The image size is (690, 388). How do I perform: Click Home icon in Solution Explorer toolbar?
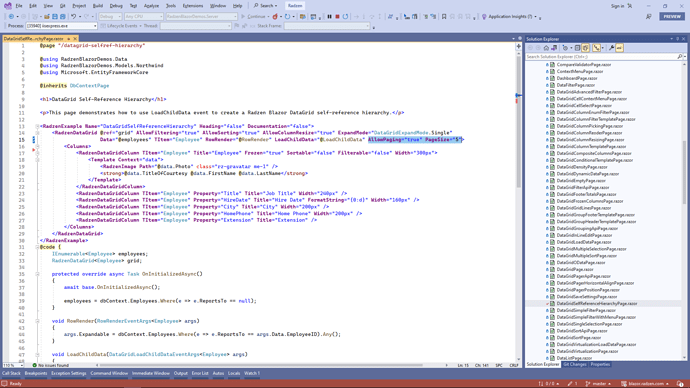(546, 48)
